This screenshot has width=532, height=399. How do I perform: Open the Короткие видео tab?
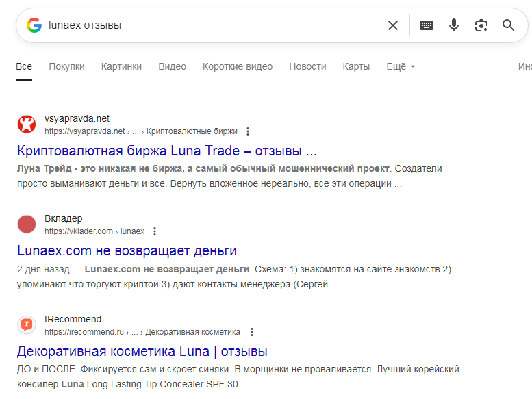coord(237,66)
